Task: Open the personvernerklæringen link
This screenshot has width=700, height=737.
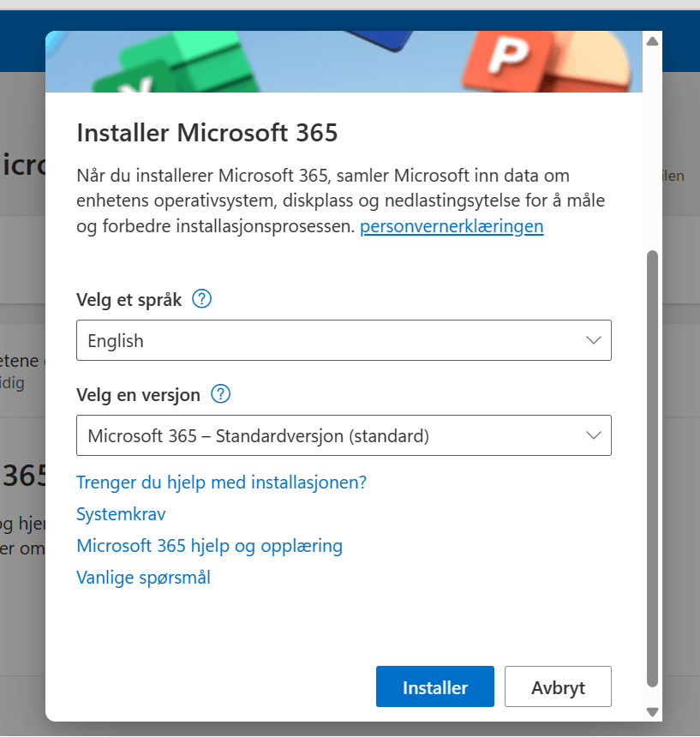Action: tap(452, 226)
